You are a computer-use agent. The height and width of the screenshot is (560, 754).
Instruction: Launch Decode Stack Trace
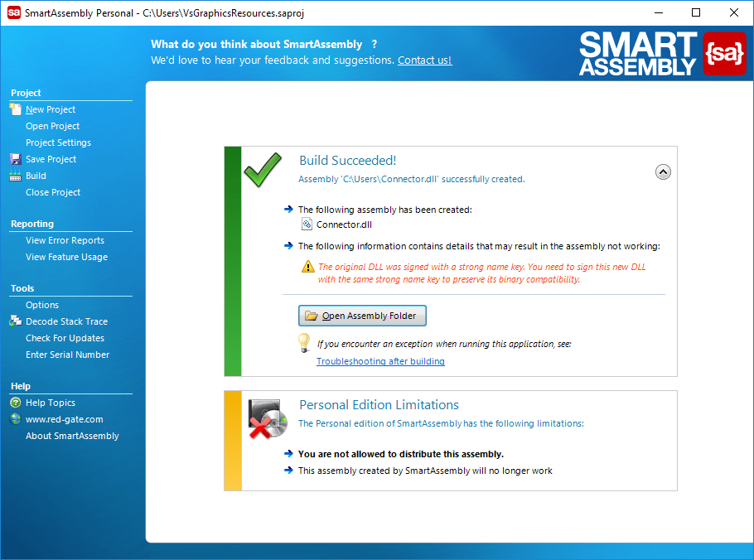pos(67,321)
